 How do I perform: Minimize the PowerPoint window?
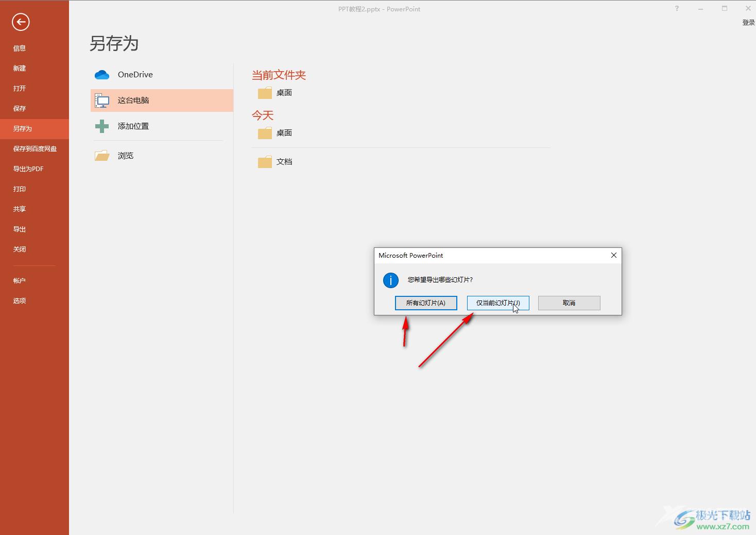pos(700,8)
